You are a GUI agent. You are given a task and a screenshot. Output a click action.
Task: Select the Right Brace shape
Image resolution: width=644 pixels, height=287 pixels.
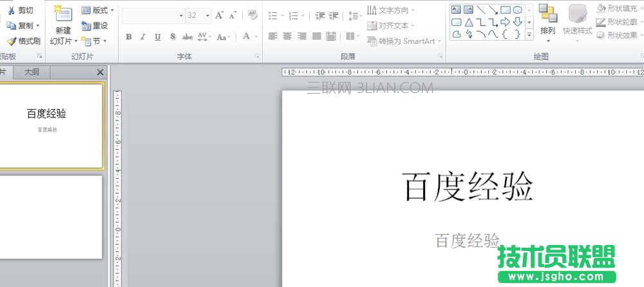(518, 35)
